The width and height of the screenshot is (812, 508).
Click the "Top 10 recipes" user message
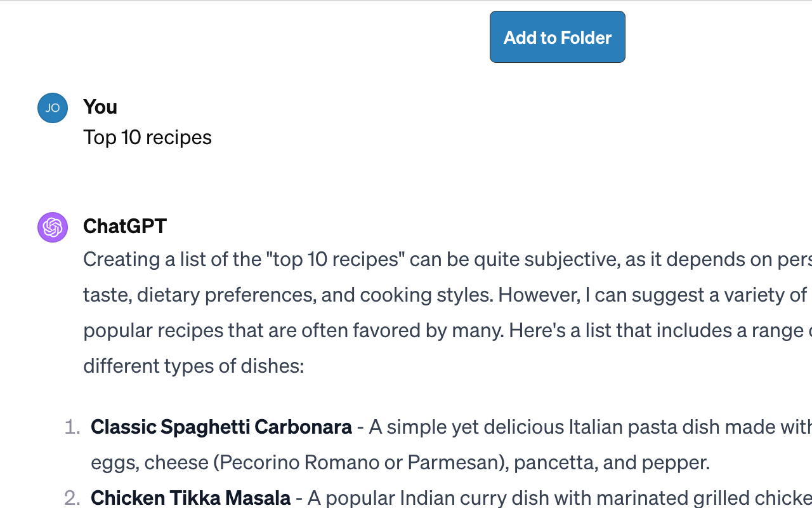coord(147,137)
